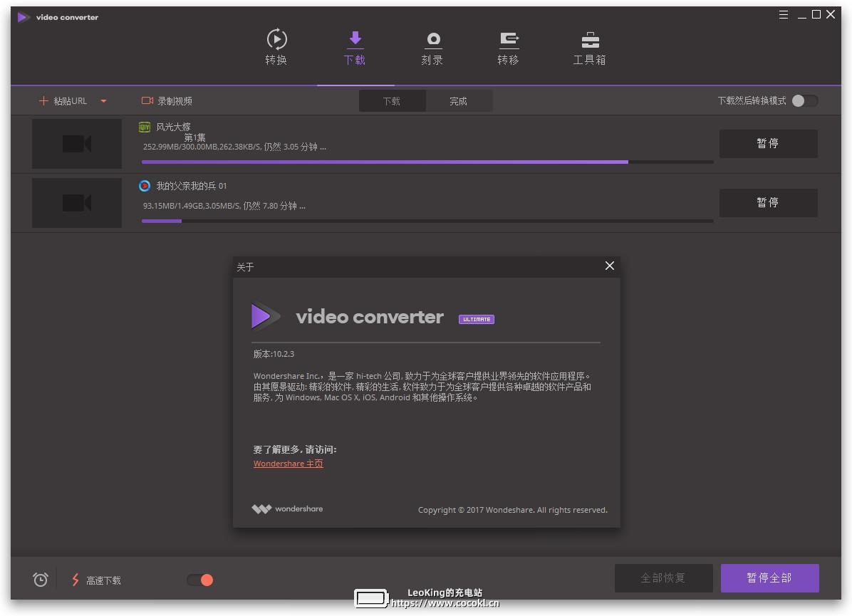Click the Wondershare logo in About dialog
This screenshot has height=616, width=852.
coord(287,509)
